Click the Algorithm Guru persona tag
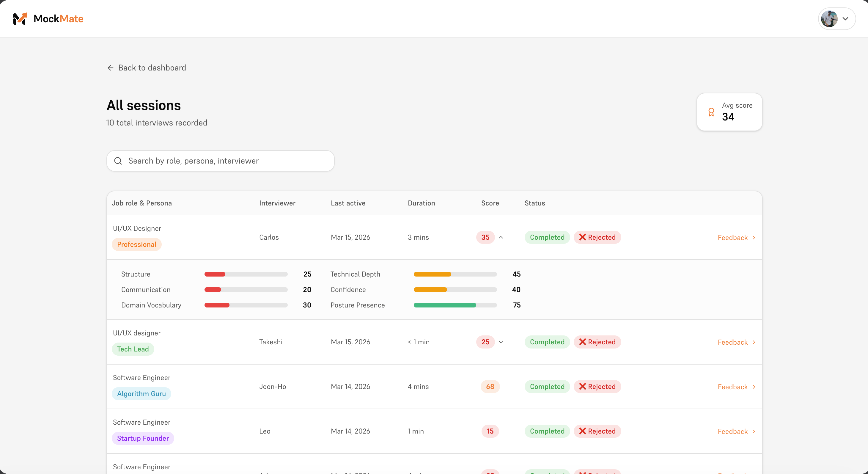The height and width of the screenshot is (474, 868). coord(141,394)
